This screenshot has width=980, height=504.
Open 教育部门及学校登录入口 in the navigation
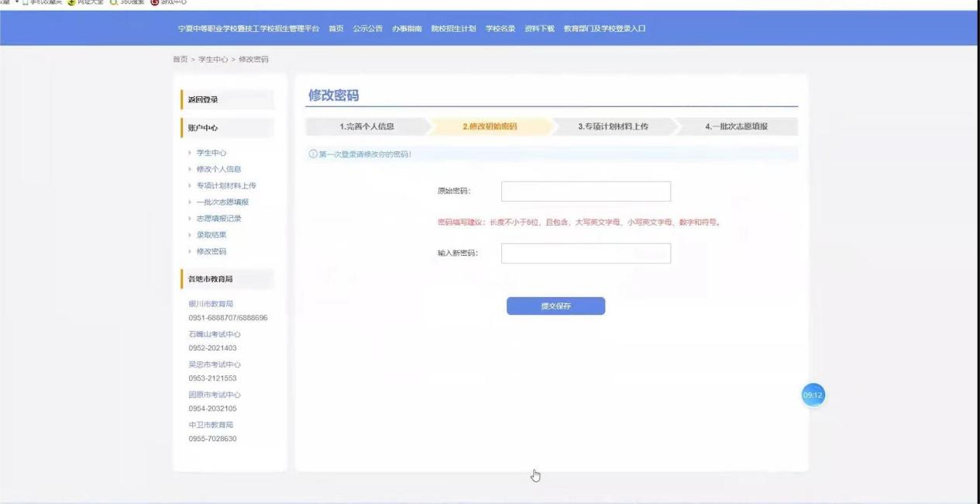[x=604, y=29]
